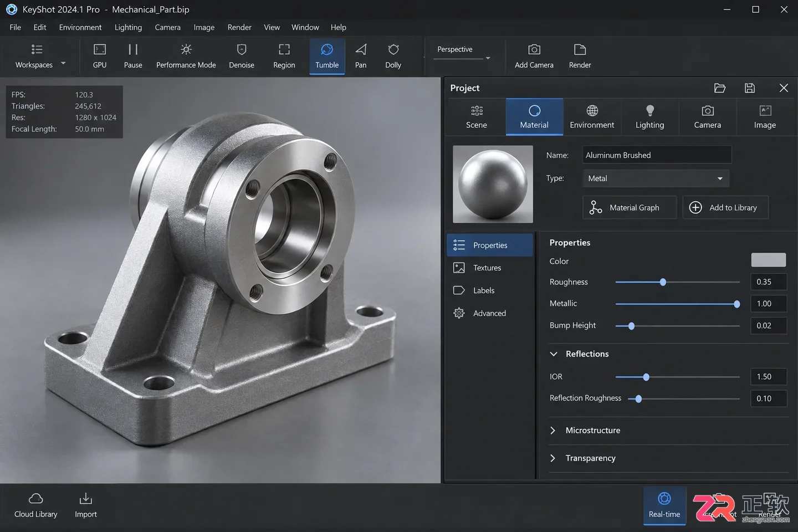Screen dimensions: 798x532
Task: Select the Labels sidebar item
Action: [490, 290]
